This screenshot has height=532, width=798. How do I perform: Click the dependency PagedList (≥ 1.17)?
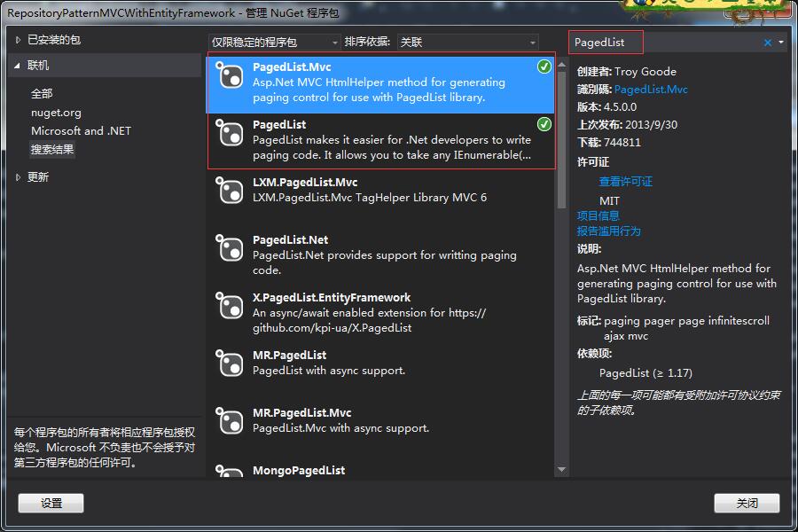(x=645, y=373)
